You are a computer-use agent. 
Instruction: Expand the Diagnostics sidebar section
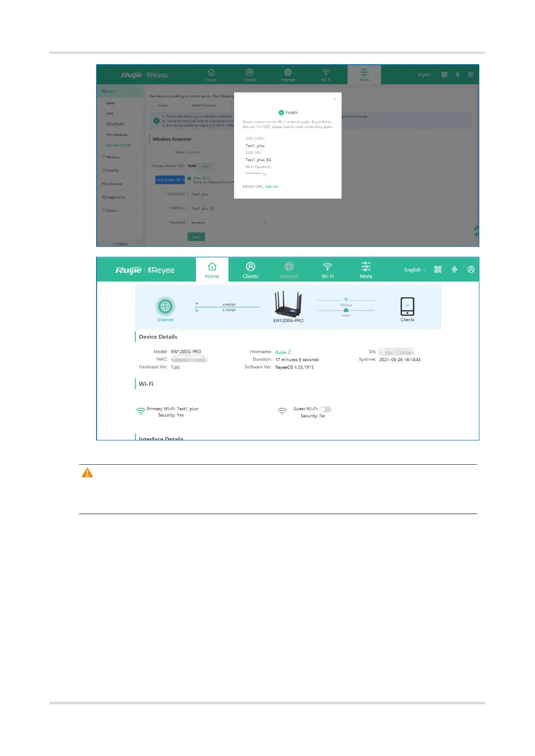click(x=120, y=197)
